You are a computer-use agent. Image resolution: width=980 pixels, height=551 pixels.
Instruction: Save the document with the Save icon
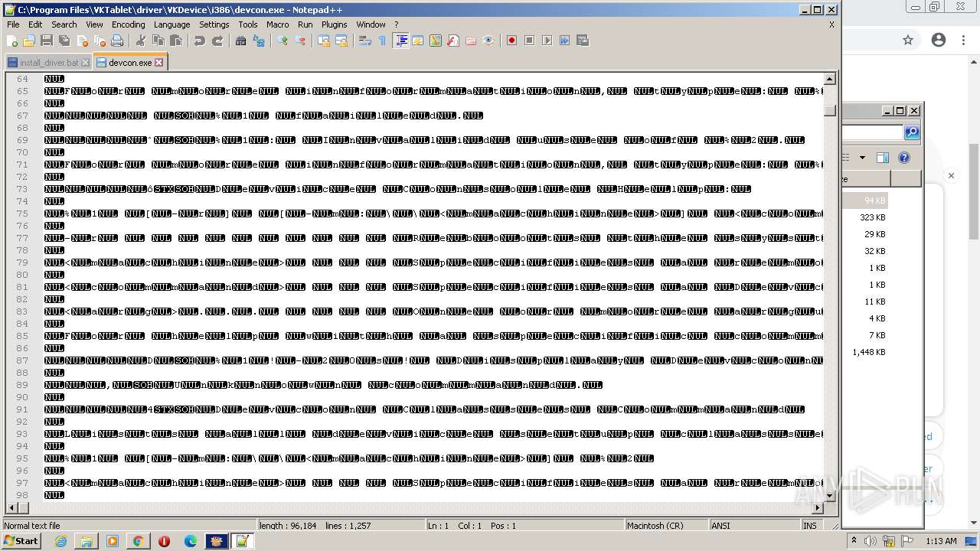coord(47,41)
